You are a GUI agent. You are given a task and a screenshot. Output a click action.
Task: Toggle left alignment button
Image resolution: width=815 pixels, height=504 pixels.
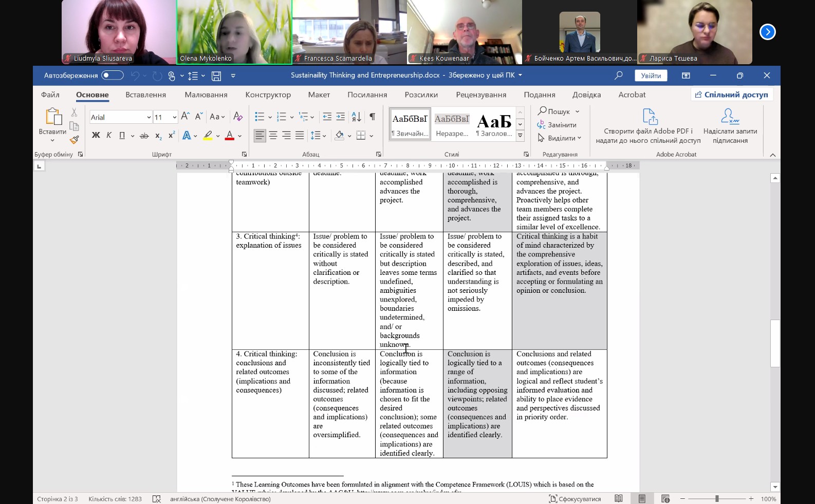tap(260, 136)
